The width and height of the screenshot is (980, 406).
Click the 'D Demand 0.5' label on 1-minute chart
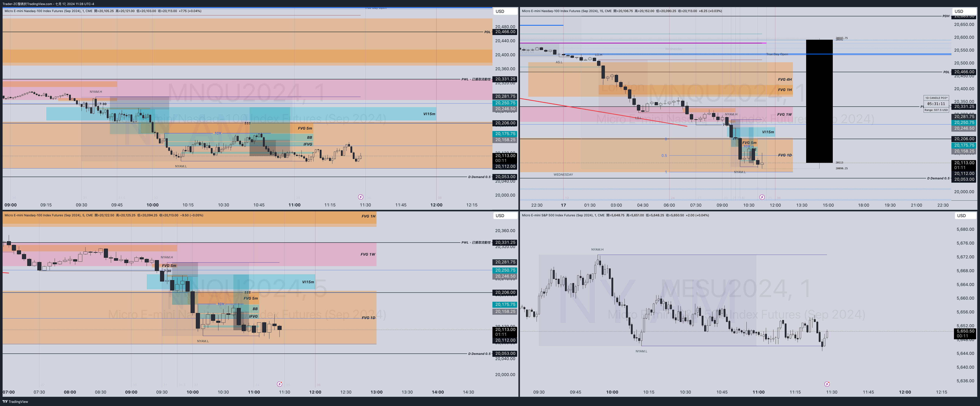[x=479, y=177]
